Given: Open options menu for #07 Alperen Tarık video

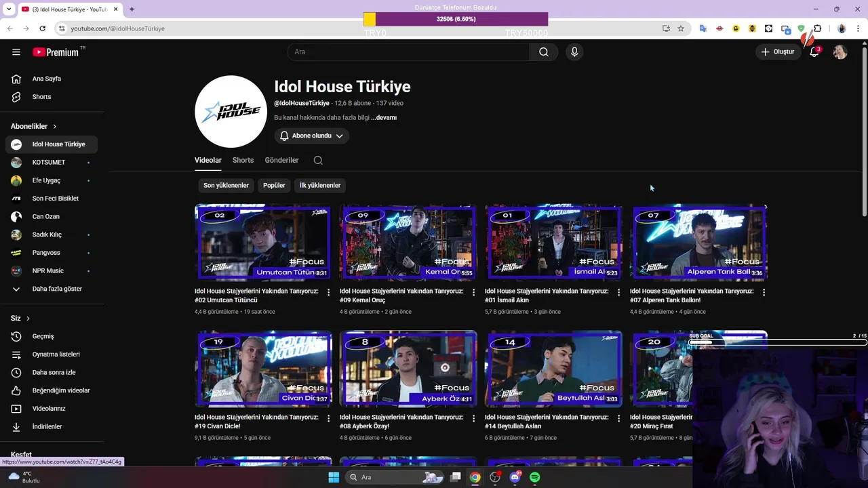Looking at the screenshot, I should (x=764, y=293).
